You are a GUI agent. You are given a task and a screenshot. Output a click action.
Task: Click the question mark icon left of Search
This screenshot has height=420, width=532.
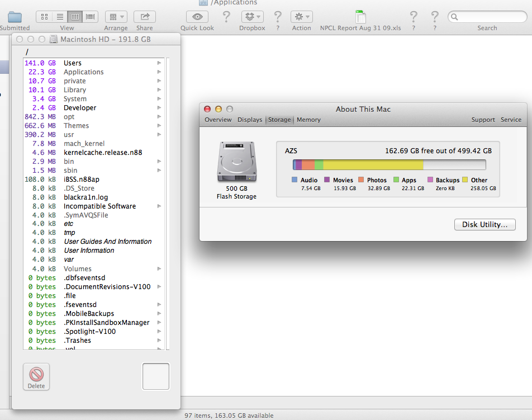[x=435, y=17]
